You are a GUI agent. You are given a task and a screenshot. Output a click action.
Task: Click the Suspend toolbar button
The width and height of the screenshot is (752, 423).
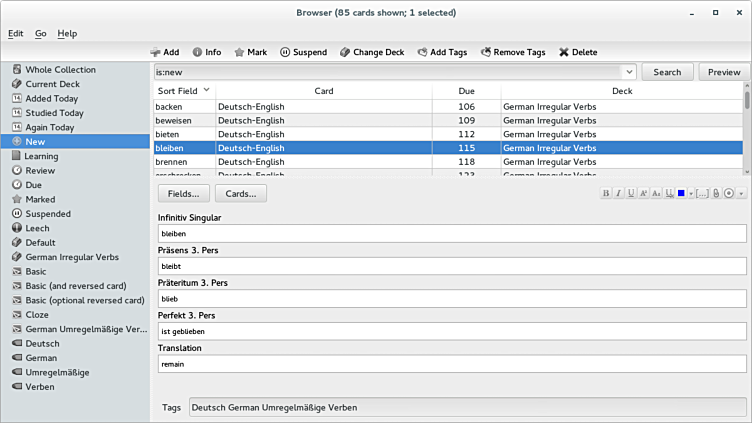click(x=303, y=52)
